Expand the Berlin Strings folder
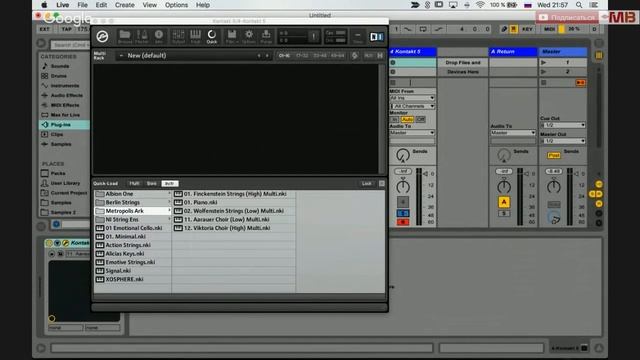Screen dimensions: 640x360 point(133,202)
